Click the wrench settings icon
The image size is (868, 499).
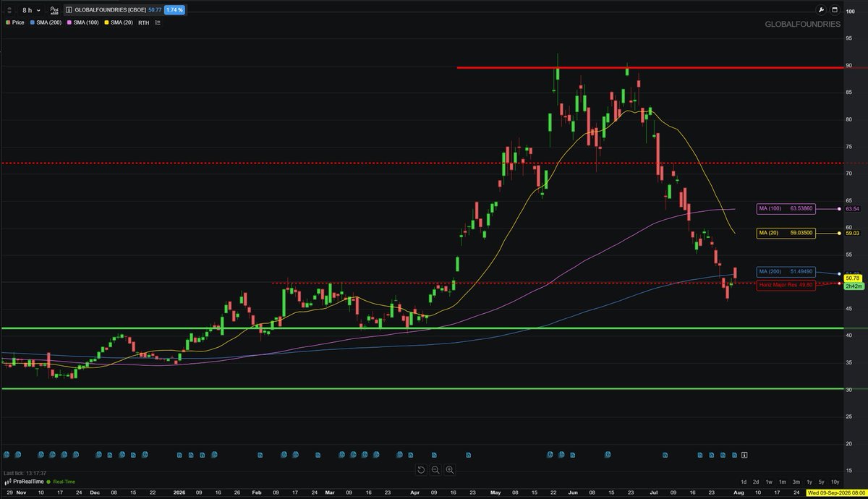coord(821,10)
